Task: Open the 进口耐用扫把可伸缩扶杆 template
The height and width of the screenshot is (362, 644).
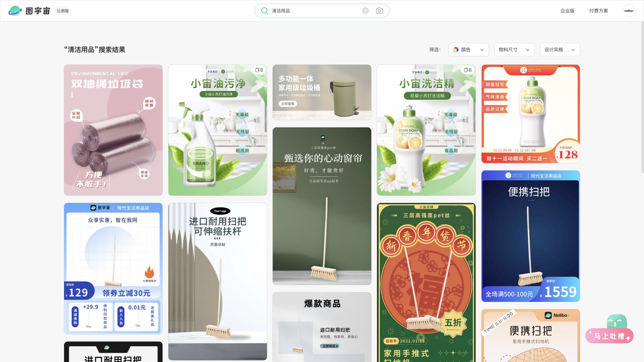Action: (218, 282)
